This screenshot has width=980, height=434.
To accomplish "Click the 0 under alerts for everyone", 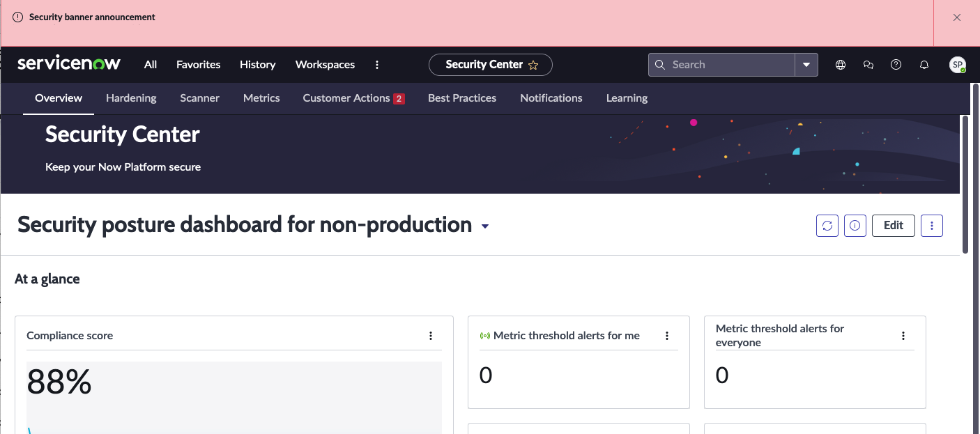I will pos(722,375).
